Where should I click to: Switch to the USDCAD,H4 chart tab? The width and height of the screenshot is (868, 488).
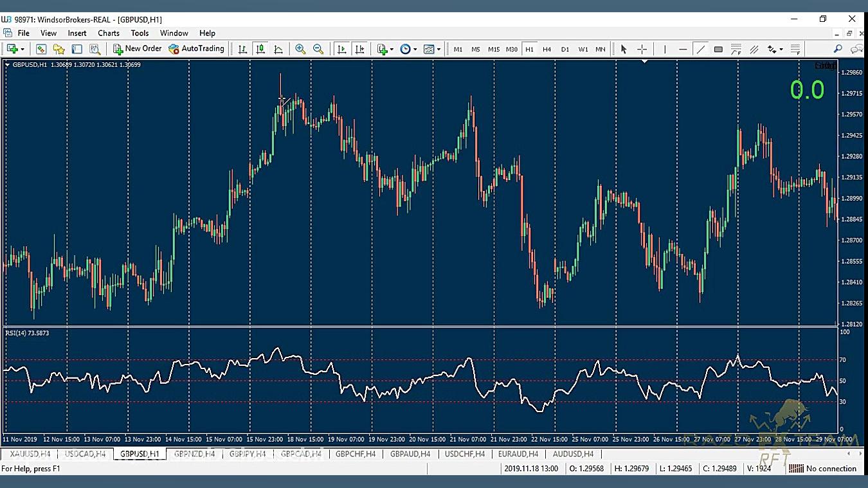[x=85, y=454]
